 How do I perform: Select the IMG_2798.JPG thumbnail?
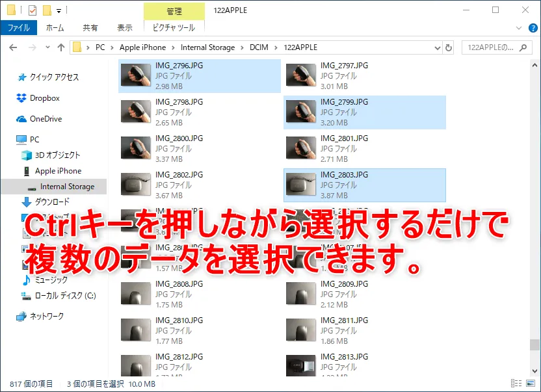[136, 111]
